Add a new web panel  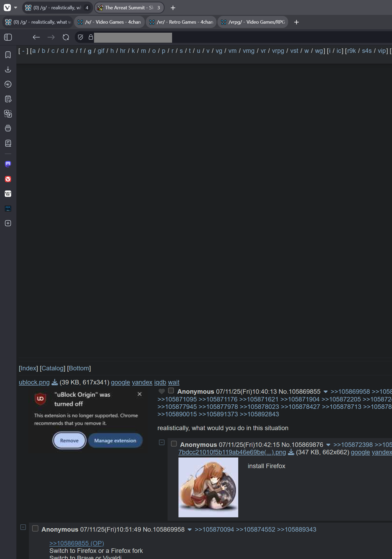8,223
